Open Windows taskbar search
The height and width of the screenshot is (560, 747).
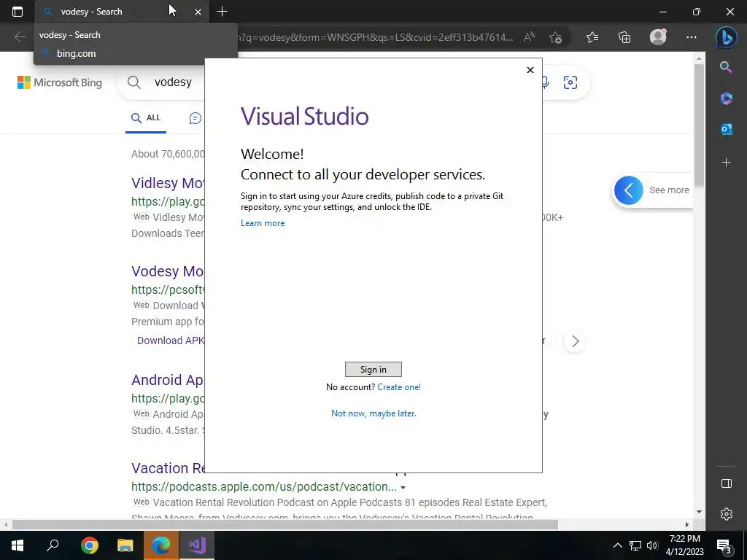coord(53,545)
